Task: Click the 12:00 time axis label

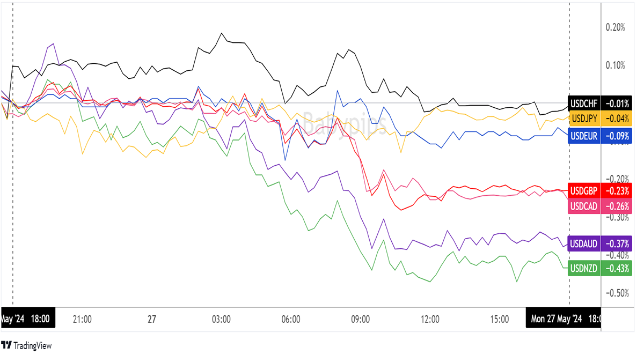Action: click(x=430, y=319)
